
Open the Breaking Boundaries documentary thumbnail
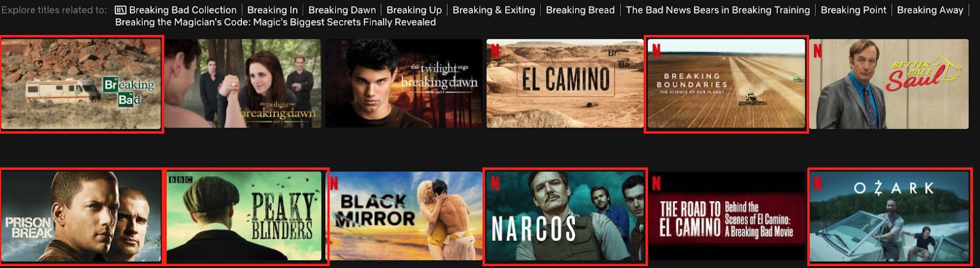tap(726, 84)
